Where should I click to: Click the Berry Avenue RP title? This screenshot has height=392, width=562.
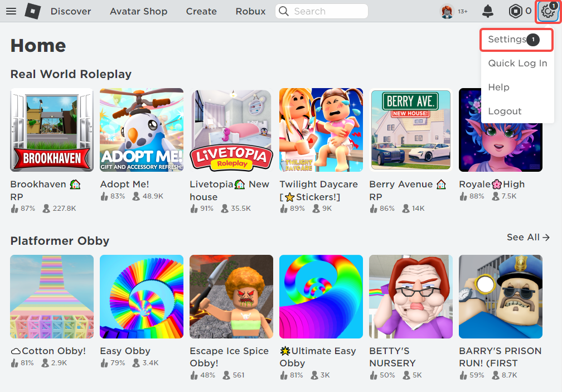(408, 191)
